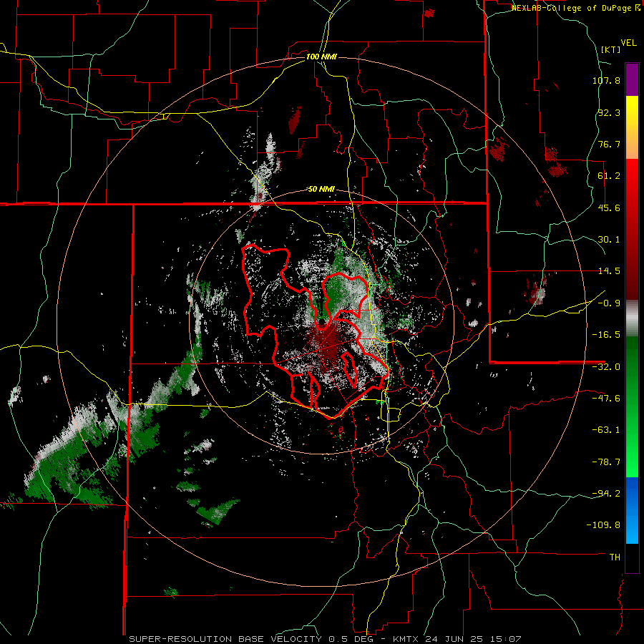Select the 107.8 scale value
The image size is (644, 644).
pyautogui.click(x=606, y=80)
